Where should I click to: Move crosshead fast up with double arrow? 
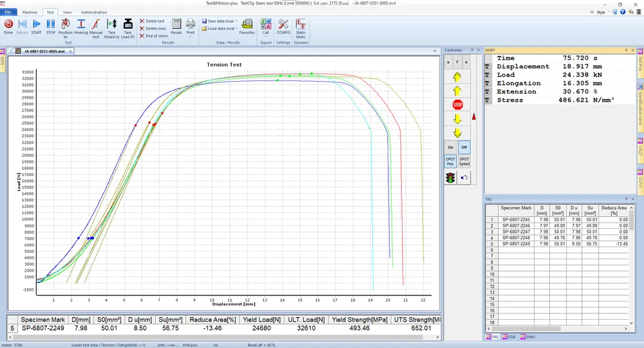coord(457,77)
